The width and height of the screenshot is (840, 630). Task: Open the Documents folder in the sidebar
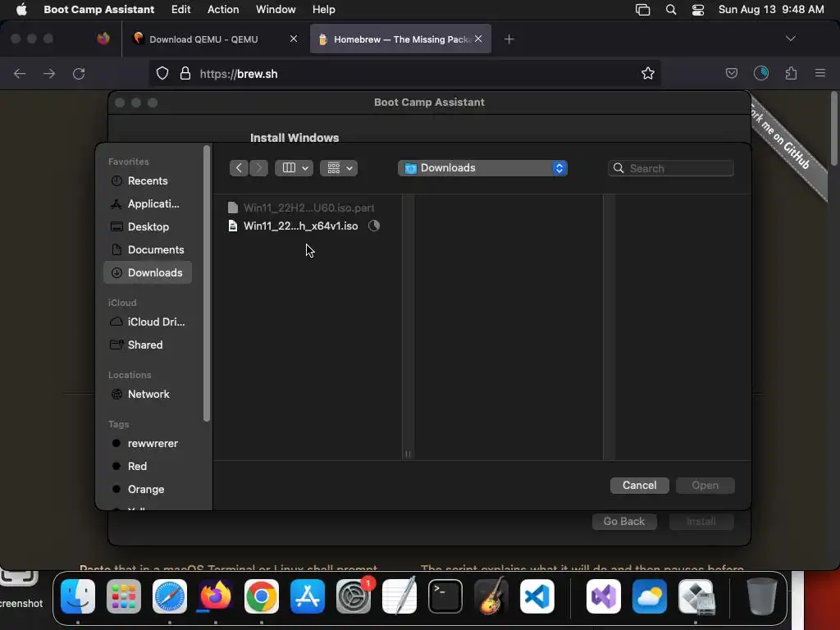(148, 250)
